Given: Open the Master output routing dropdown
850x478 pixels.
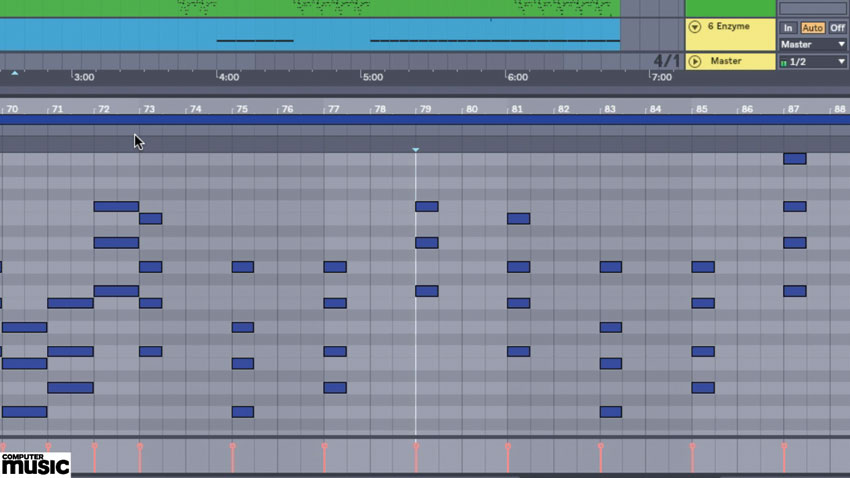Looking at the screenshot, I should coord(813,44).
